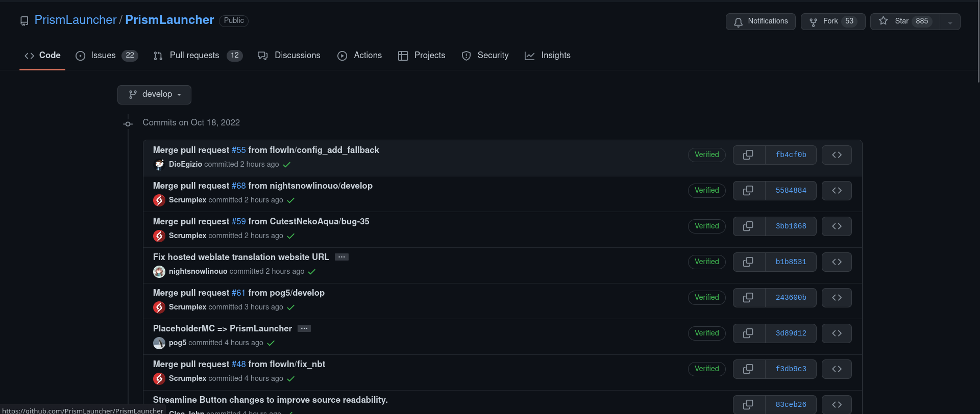Click nightsnowlinouo's avatar image
Viewport: 980px width, 414px height.
[x=159, y=272]
